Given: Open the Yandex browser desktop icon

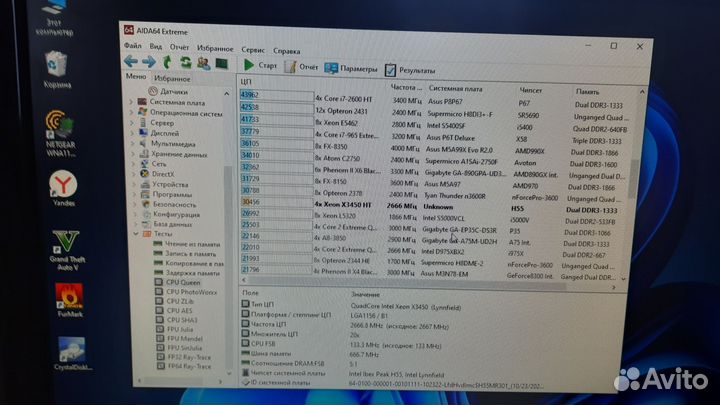Looking at the screenshot, I should pos(64,183).
